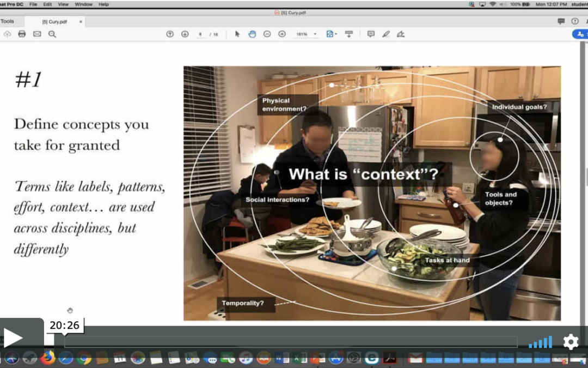588x368 pixels.
Task: Open the find text search tool
Action: (52, 34)
